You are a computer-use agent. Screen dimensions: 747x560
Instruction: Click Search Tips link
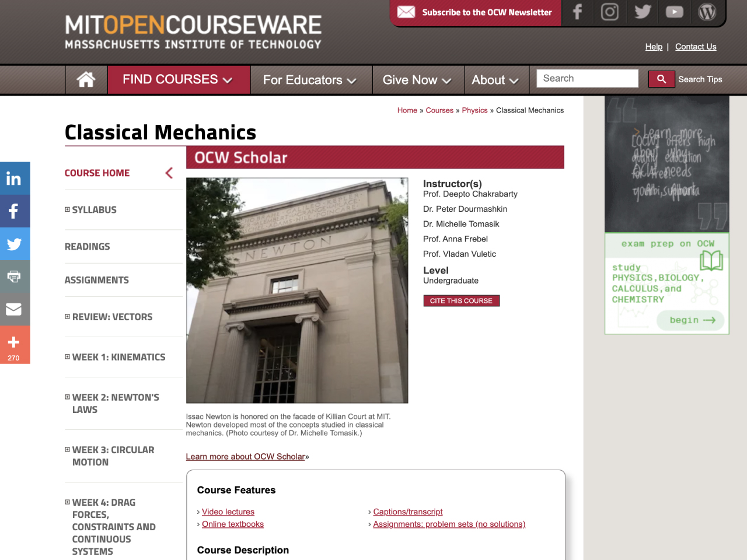(700, 79)
